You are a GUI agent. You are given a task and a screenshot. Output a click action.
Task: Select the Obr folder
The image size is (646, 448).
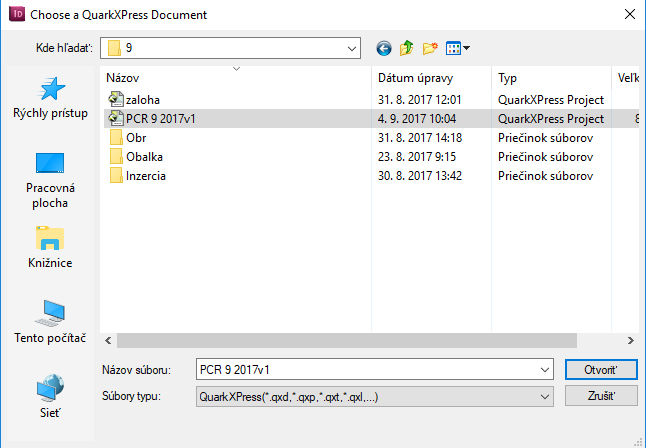coord(136,137)
